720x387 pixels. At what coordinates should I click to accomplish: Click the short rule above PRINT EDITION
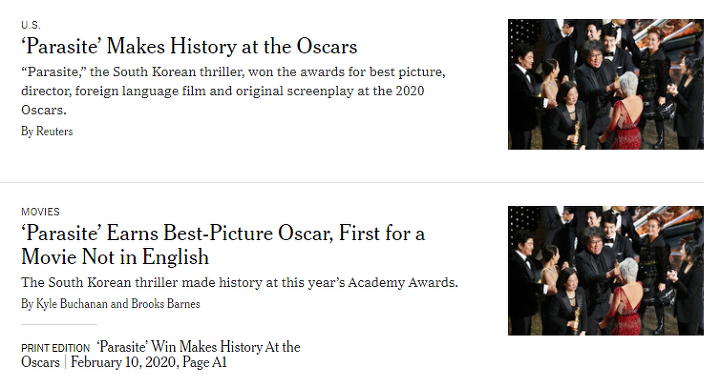tap(59, 324)
